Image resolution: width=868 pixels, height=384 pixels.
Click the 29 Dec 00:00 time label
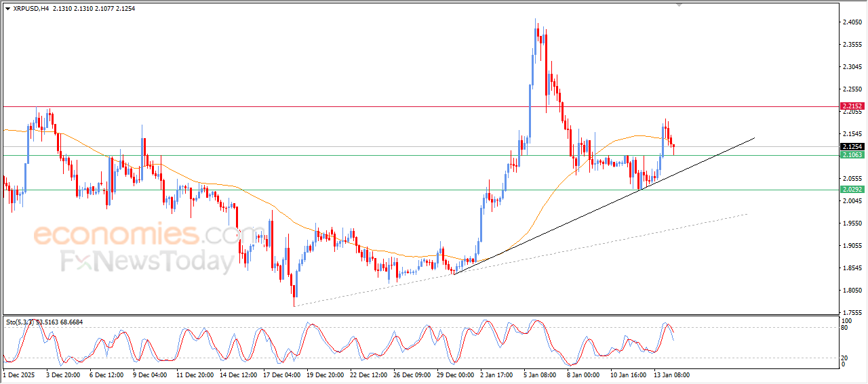pyautogui.click(x=455, y=375)
